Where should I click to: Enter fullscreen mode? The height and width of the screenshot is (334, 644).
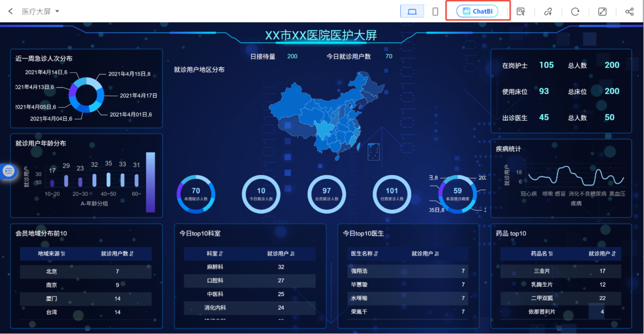pyautogui.click(x=602, y=12)
